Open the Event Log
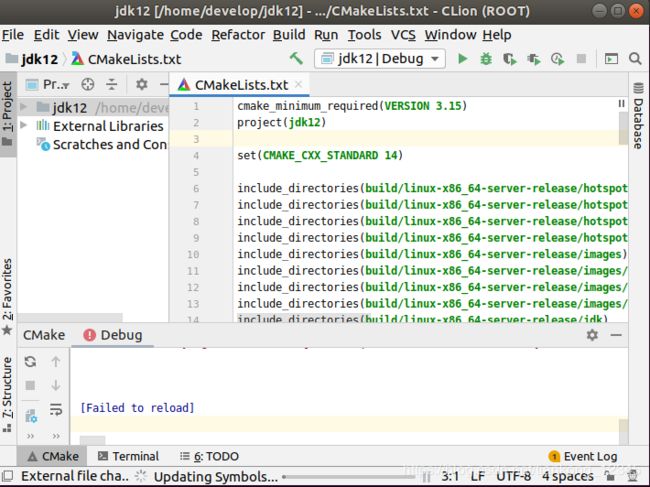 (583, 456)
